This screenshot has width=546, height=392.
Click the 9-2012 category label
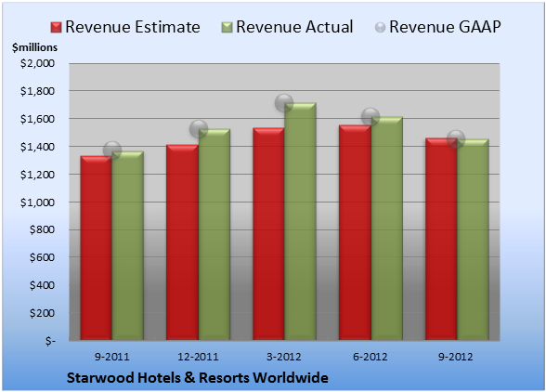click(456, 357)
